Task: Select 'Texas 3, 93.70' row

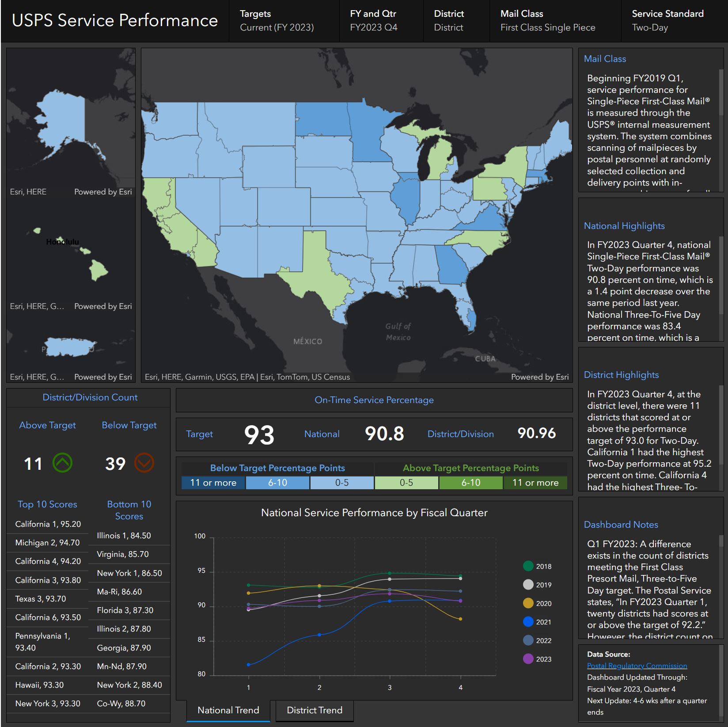Action: click(x=48, y=599)
